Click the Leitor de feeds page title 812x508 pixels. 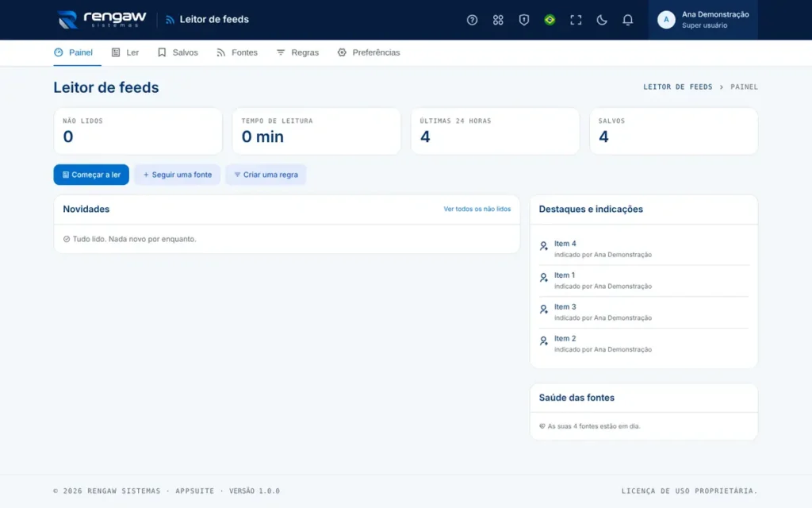tap(106, 87)
